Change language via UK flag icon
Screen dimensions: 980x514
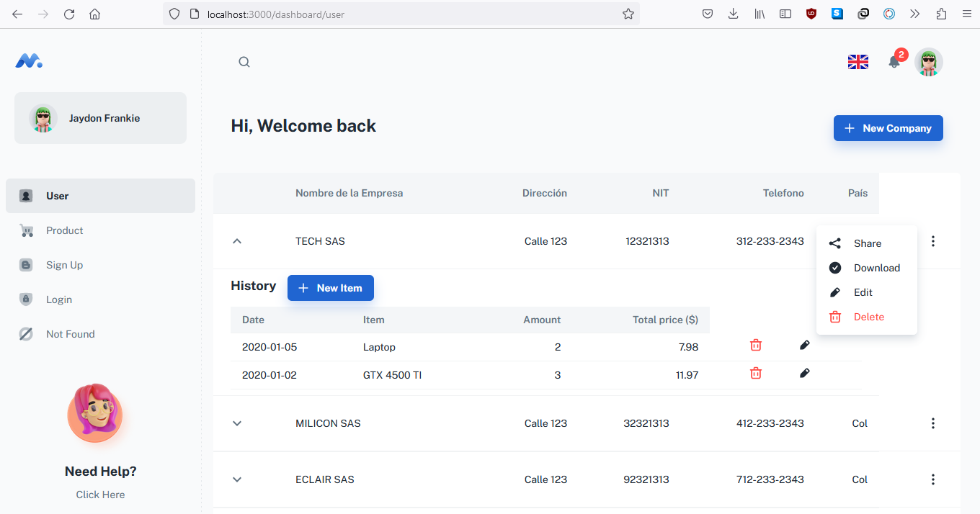point(858,62)
